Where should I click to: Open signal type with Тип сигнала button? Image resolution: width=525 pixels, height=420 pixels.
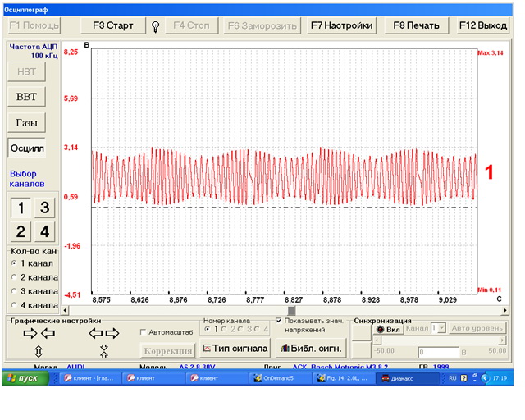(235, 349)
